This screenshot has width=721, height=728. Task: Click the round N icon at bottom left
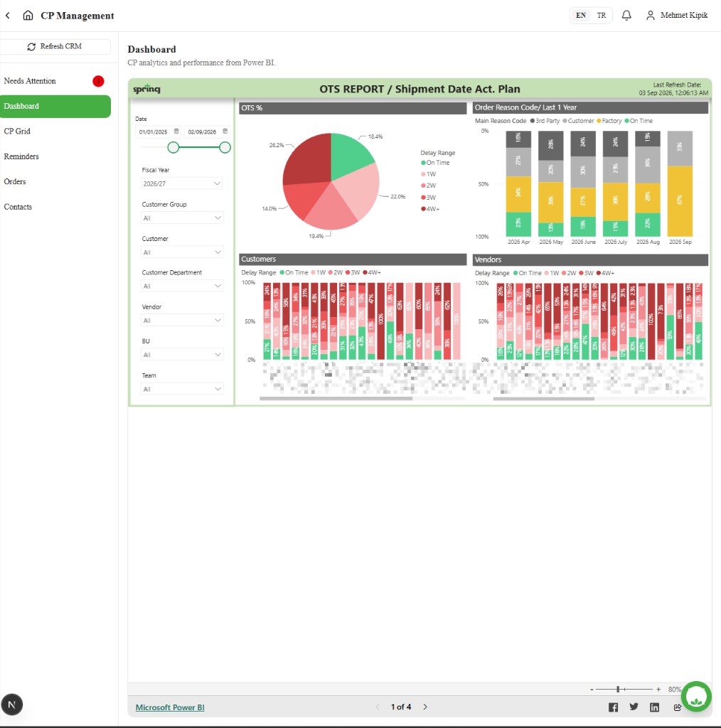coord(12,705)
